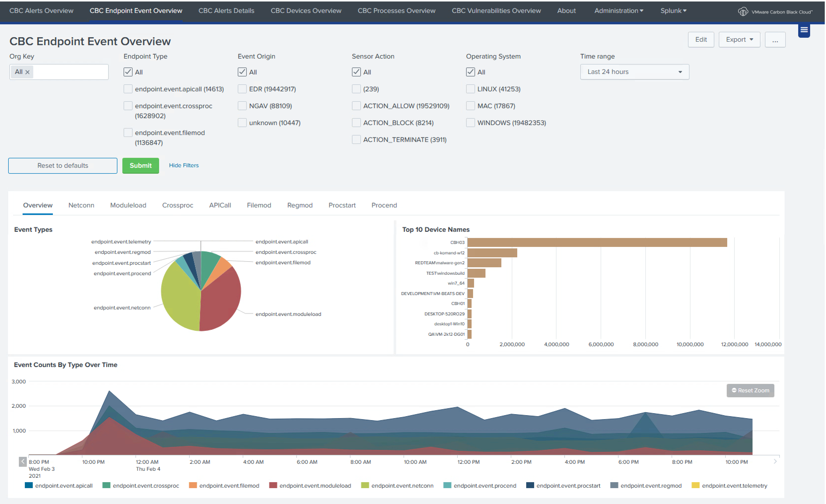Screen dimensions: 826x504
Task: Open the Administration dropdown menu
Action: click(619, 10)
